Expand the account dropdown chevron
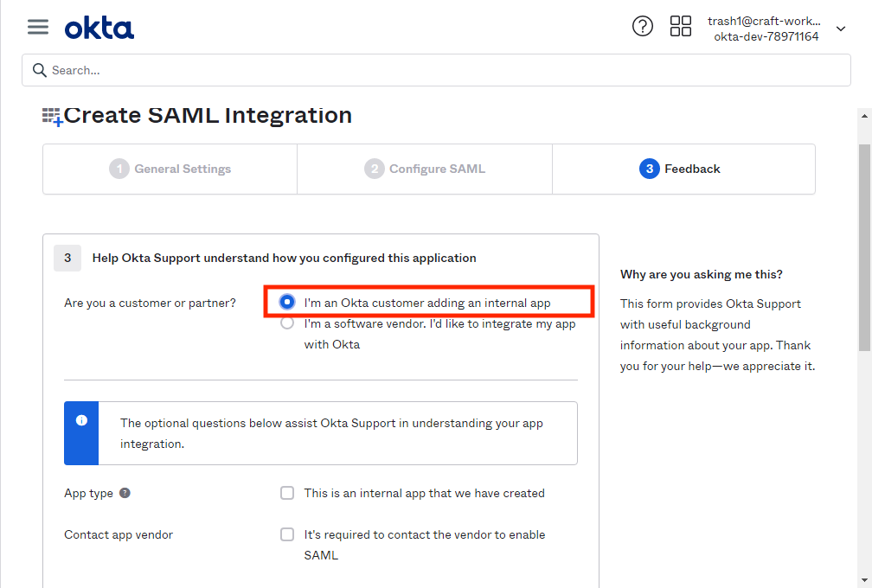 [x=841, y=29]
